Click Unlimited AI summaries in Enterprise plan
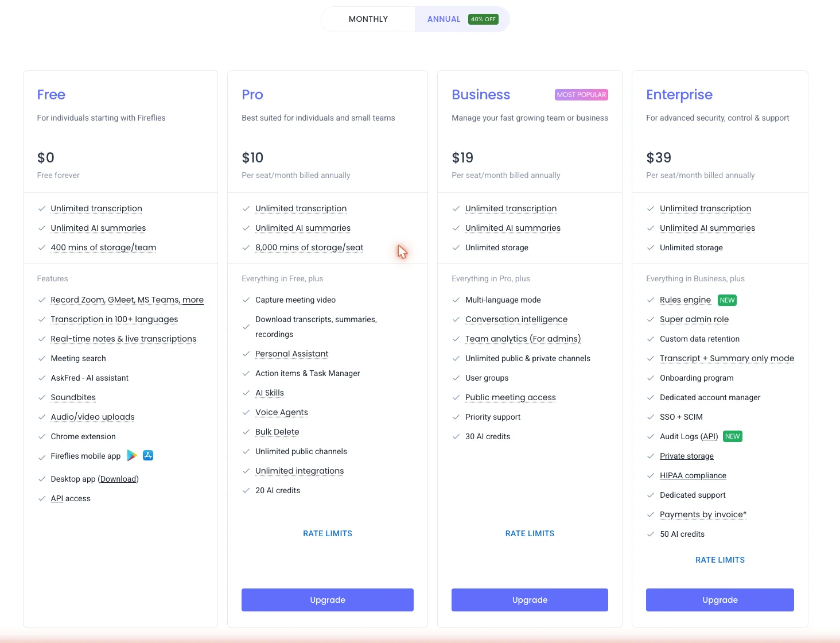This screenshot has width=840, height=643. click(707, 228)
